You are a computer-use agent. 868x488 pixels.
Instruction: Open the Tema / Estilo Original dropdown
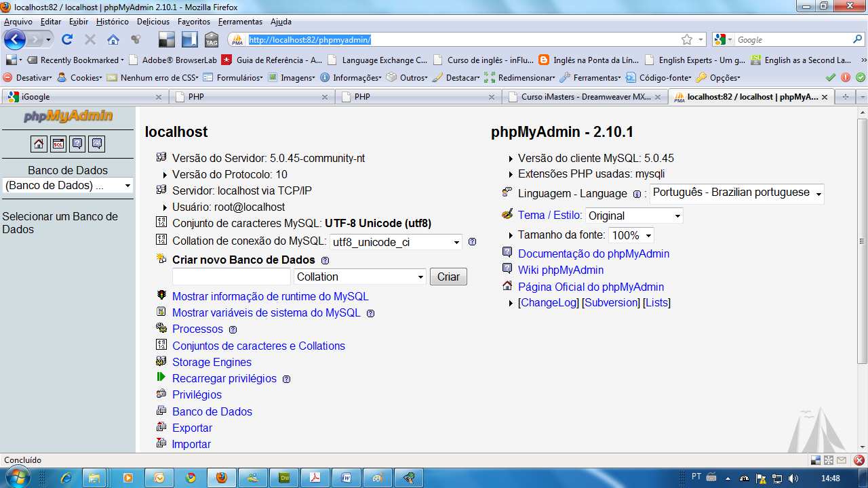click(x=634, y=216)
